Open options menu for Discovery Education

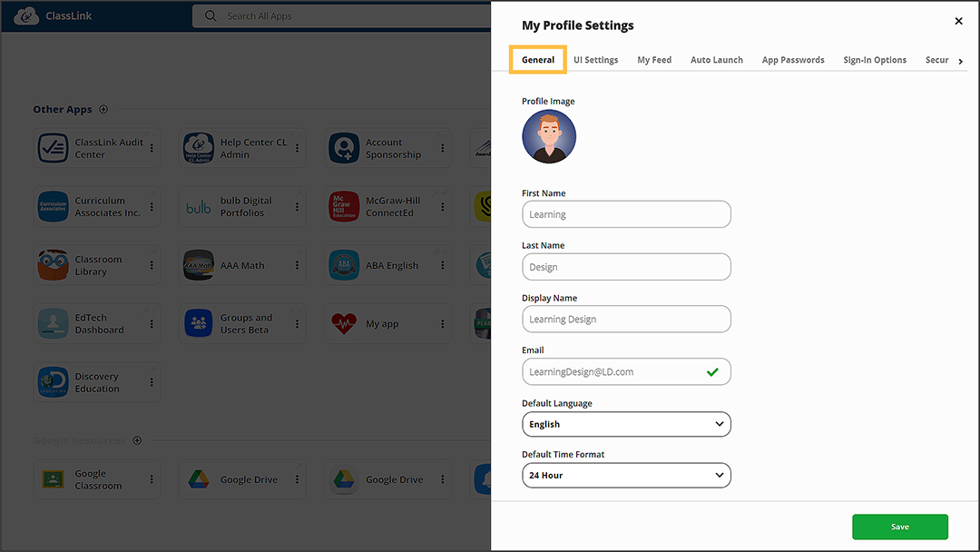(152, 382)
